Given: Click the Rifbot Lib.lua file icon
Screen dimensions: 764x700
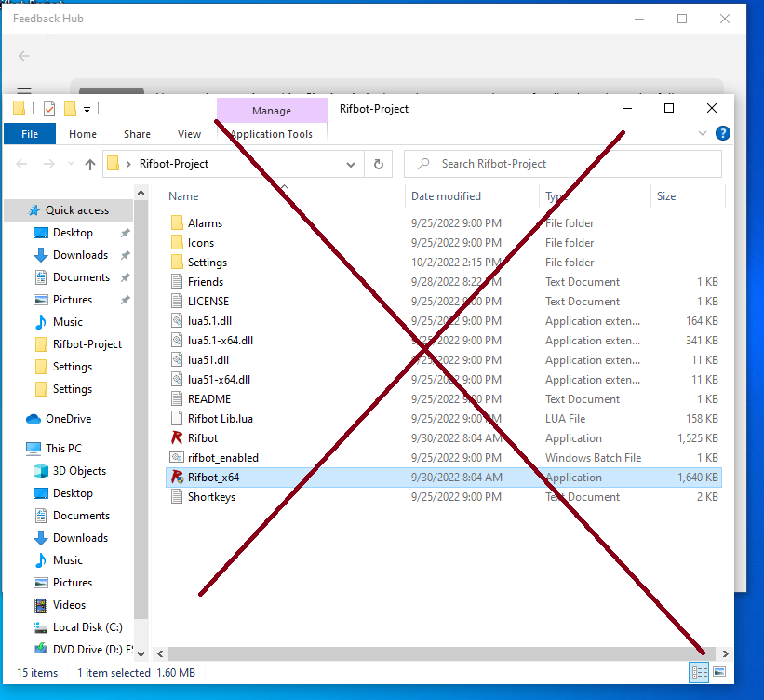Looking at the screenshot, I should [x=177, y=419].
